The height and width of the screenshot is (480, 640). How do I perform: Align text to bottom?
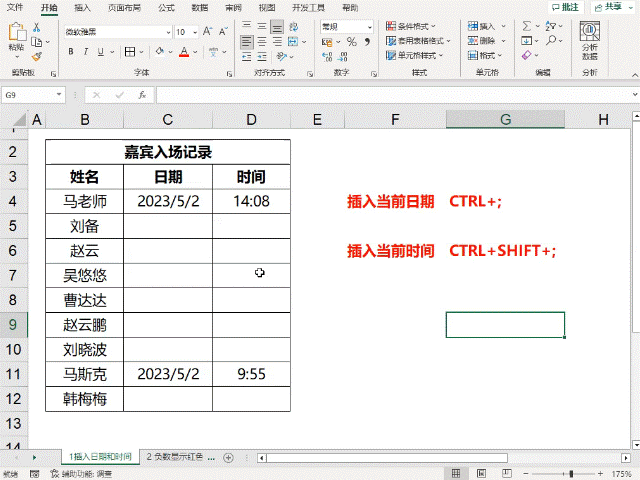click(x=277, y=27)
